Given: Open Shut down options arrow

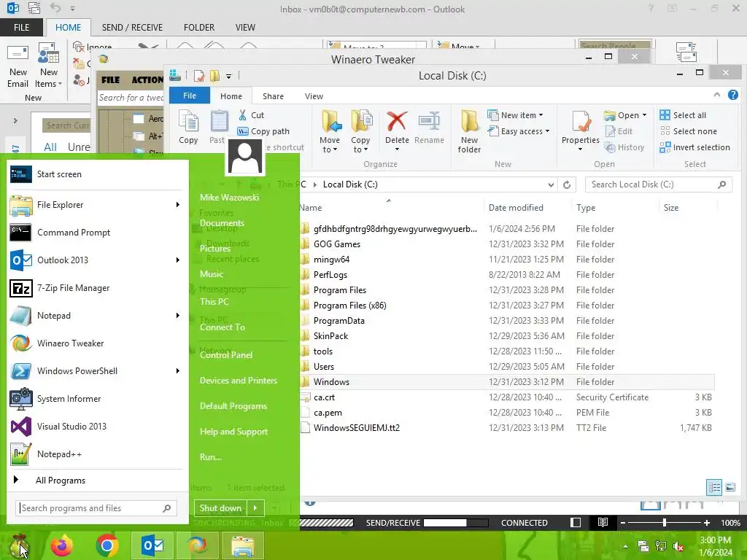Looking at the screenshot, I should (255, 508).
